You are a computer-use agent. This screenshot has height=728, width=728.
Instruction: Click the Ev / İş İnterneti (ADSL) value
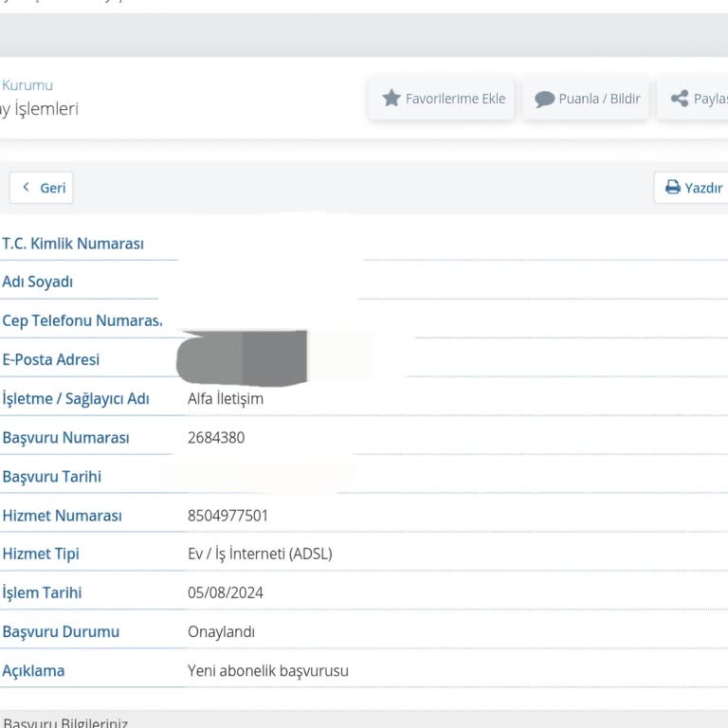pos(260,555)
